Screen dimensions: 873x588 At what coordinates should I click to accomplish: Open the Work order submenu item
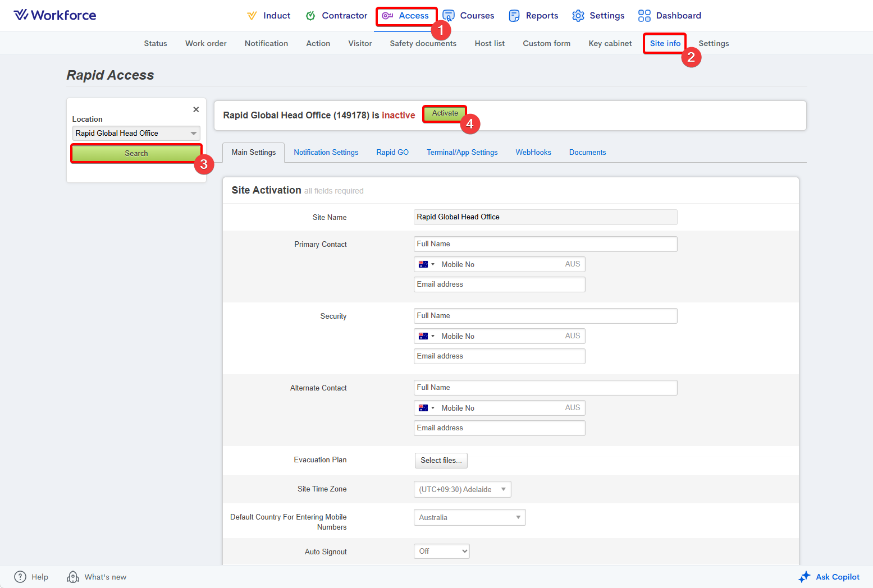[206, 43]
